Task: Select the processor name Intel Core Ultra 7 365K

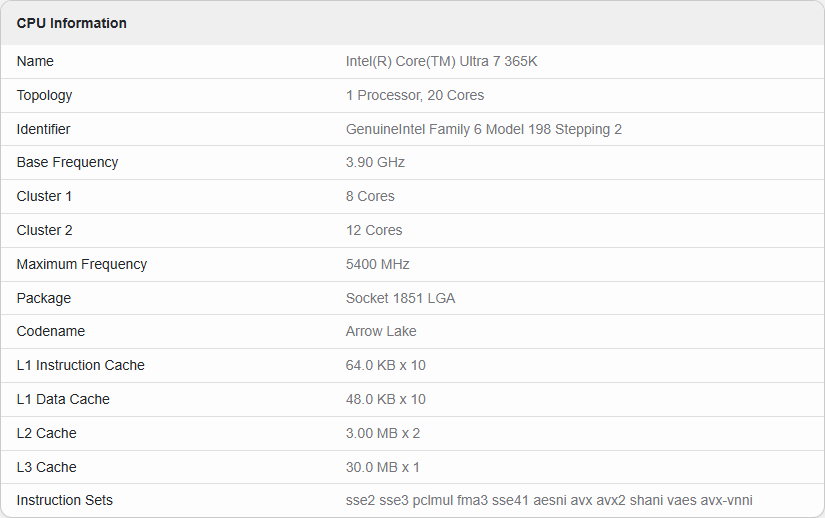Action: (x=442, y=61)
